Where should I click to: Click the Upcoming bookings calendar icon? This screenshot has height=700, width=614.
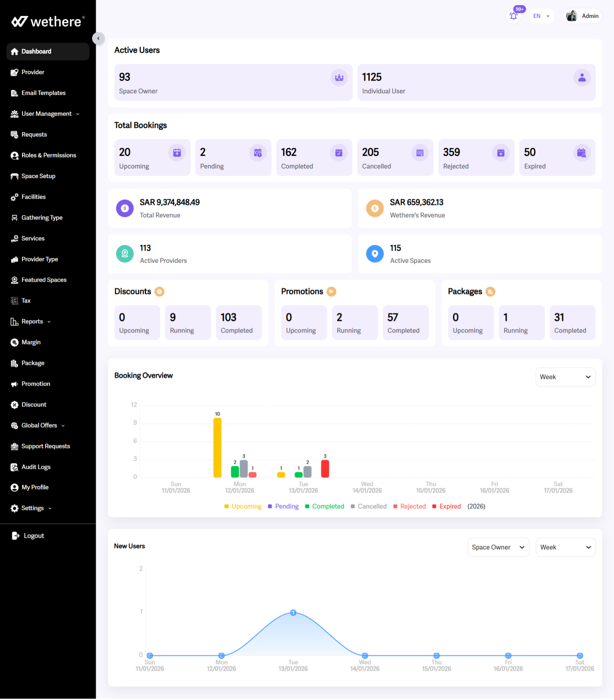(177, 153)
